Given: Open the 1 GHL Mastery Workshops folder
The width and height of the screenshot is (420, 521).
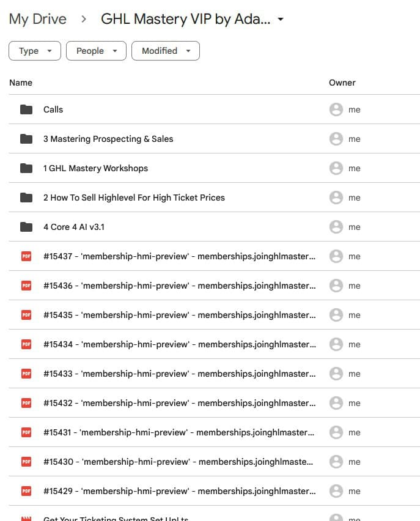Looking at the screenshot, I should pyautogui.click(x=95, y=168).
